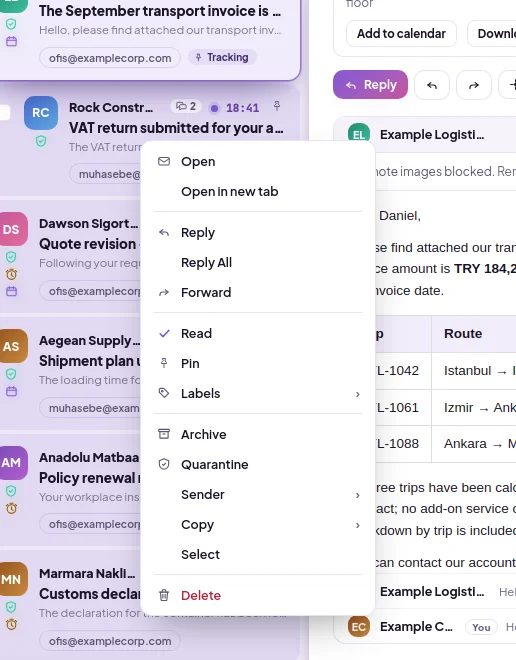This screenshot has width=516, height=660.
Task: Open the Customs declaration email
Action: click(89, 594)
